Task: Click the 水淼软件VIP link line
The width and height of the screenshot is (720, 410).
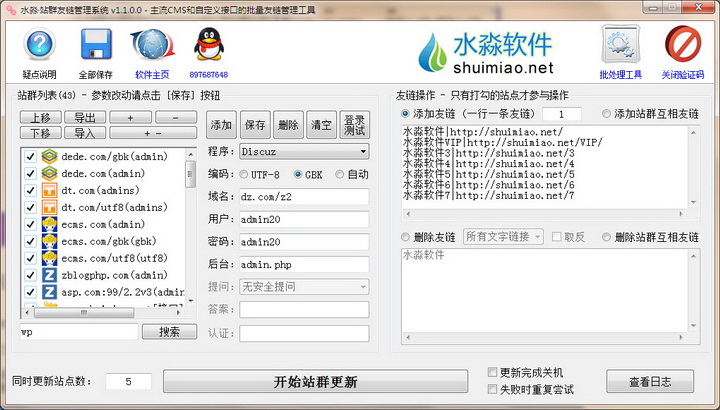Action: [502, 142]
